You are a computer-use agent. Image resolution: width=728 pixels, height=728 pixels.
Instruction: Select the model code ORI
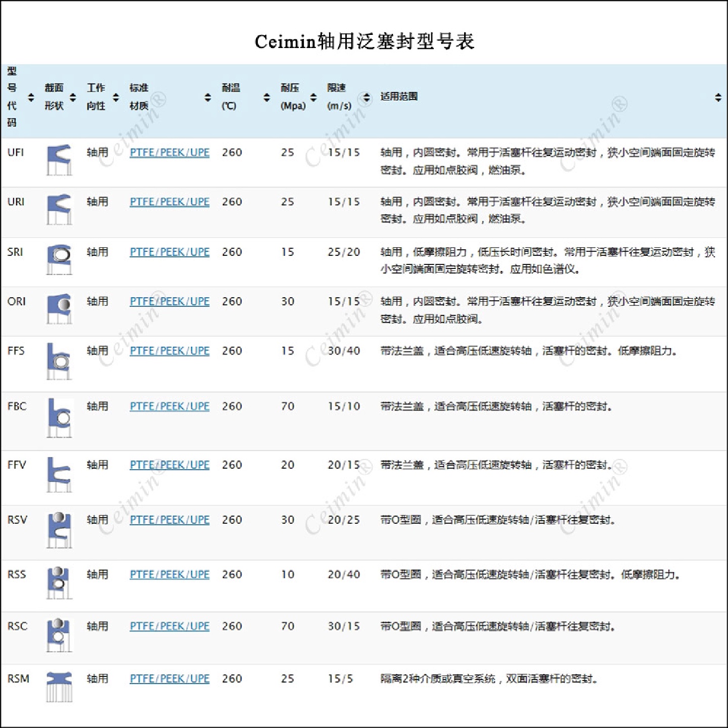point(16,301)
